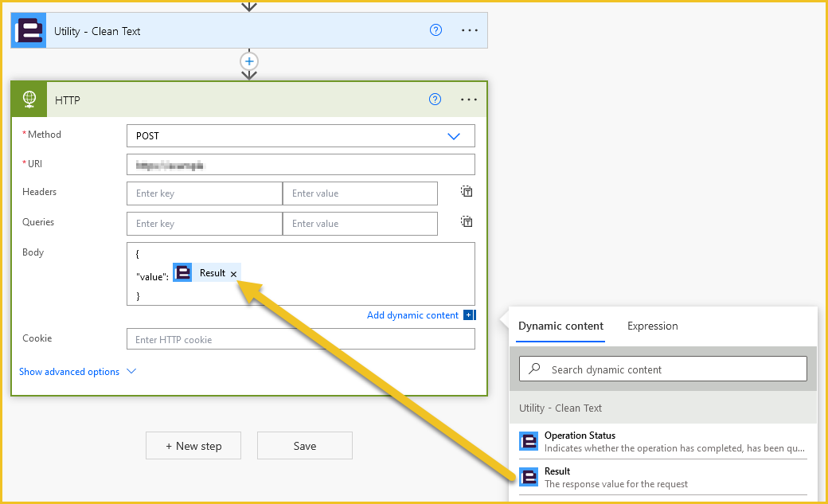
Task: Switch to the Expression tab
Action: click(652, 326)
